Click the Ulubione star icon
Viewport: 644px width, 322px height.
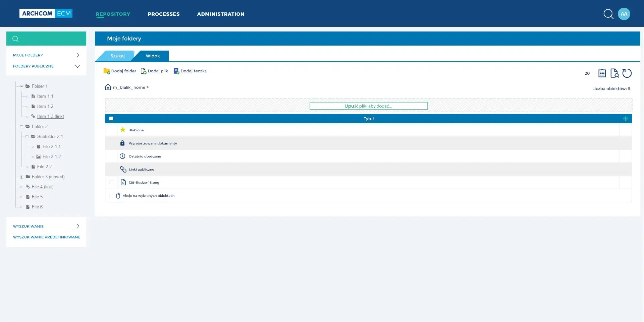click(123, 130)
